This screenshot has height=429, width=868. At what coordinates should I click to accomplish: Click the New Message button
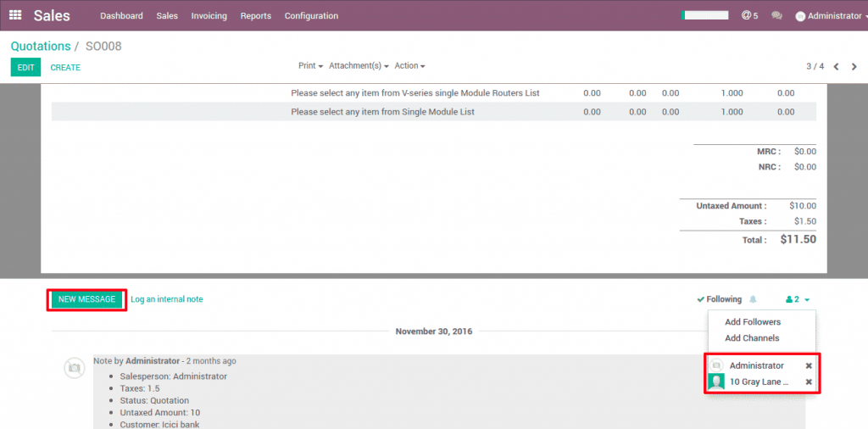click(x=86, y=299)
